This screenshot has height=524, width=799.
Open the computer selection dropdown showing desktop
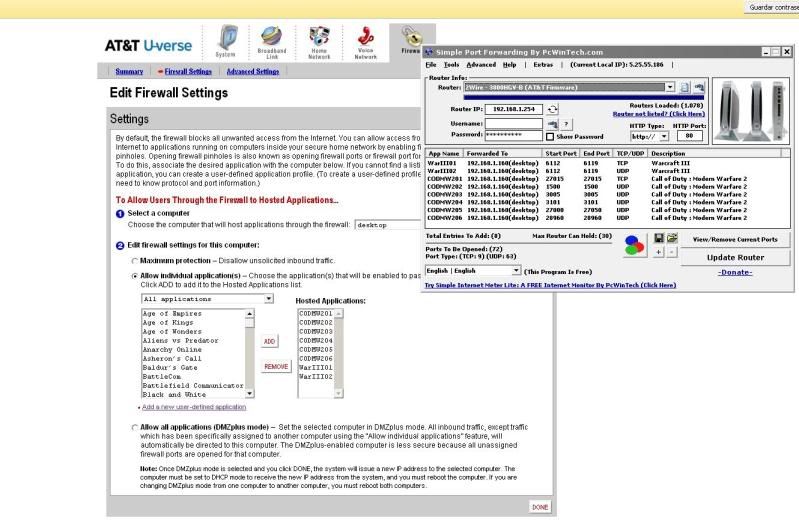[387, 225]
